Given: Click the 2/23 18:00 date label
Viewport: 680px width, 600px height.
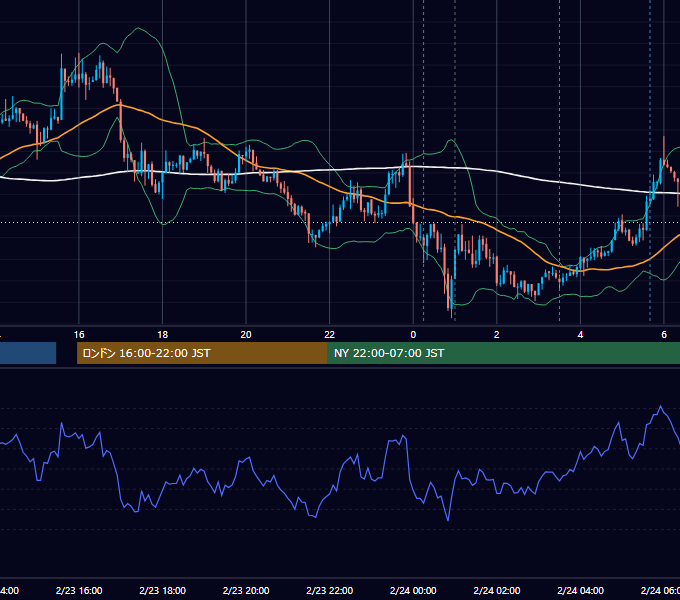Looking at the screenshot, I should (163, 590).
